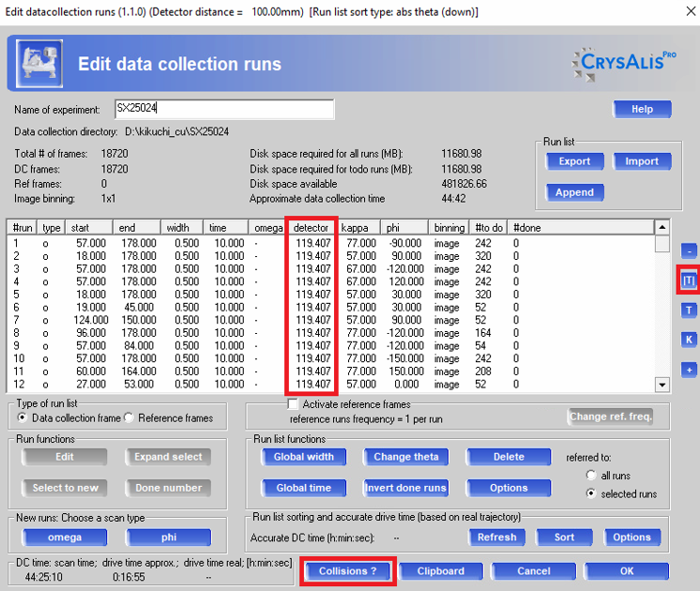Screen dimensions: 700x591
Task: Select run 7 starting at 124.000
Action: tap(330, 320)
